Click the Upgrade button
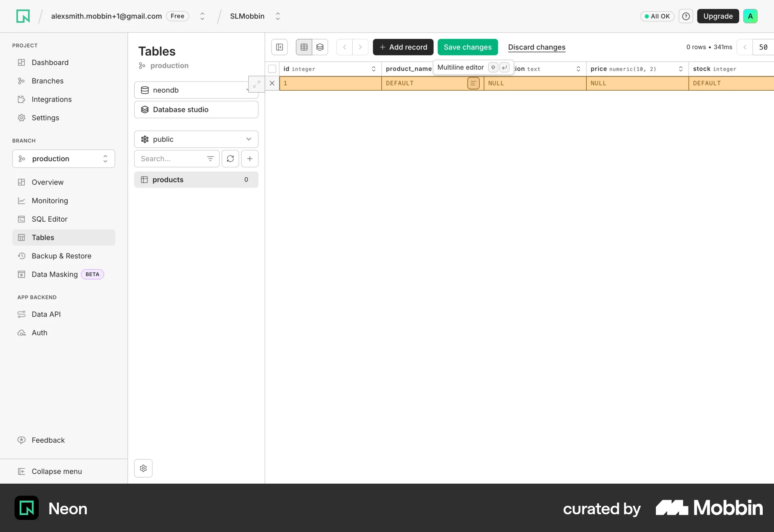The width and height of the screenshot is (774, 532). click(718, 16)
